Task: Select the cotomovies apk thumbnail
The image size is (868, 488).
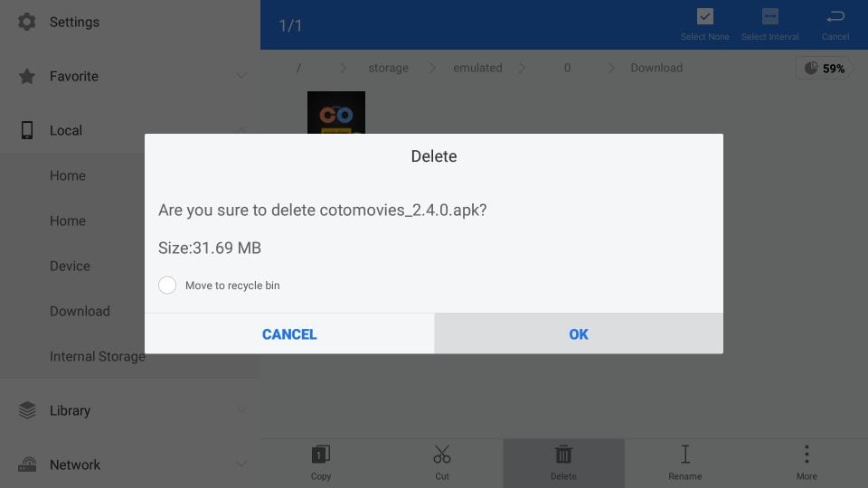Action: pyautogui.click(x=336, y=112)
